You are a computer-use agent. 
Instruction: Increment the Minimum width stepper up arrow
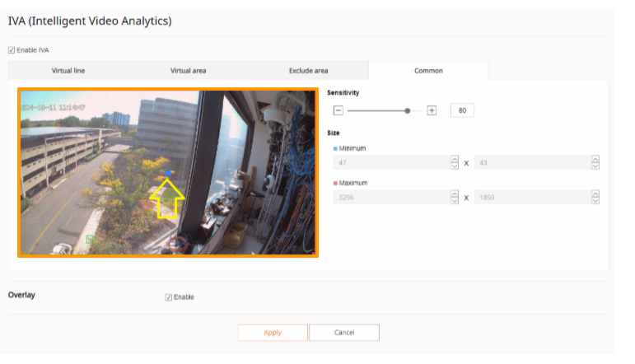(x=455, y=159)
